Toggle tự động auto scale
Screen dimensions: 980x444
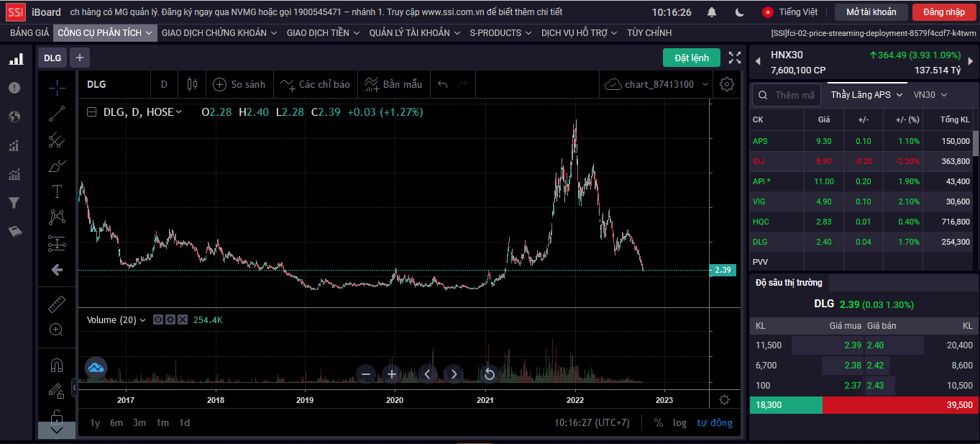pos(715,422)
